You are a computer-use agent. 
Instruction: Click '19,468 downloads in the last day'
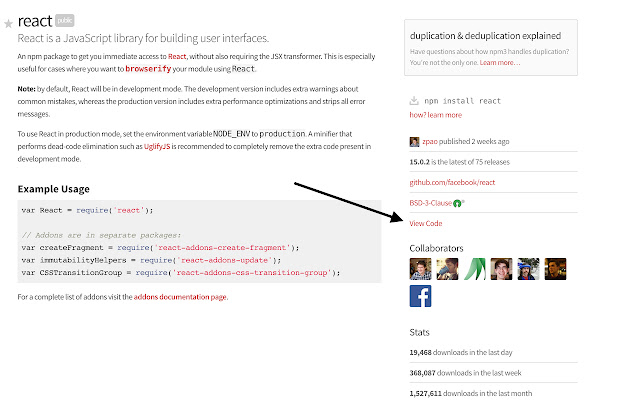point(461,352)
